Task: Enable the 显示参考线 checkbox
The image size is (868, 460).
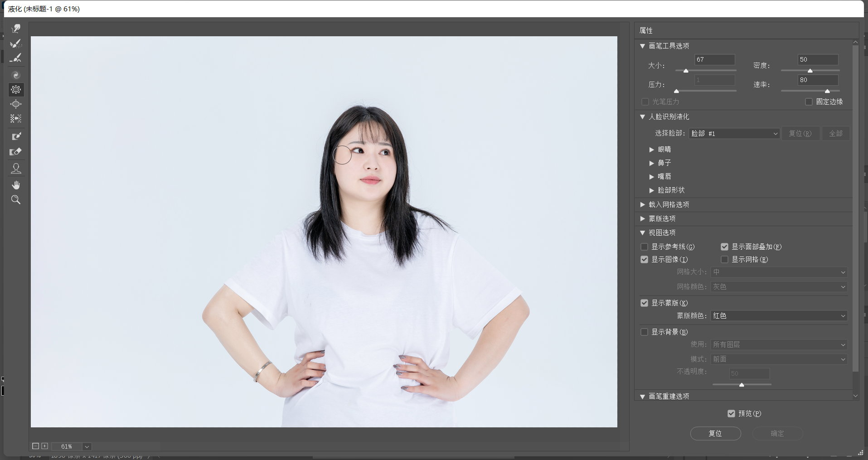Action: [x=644, y=247]
